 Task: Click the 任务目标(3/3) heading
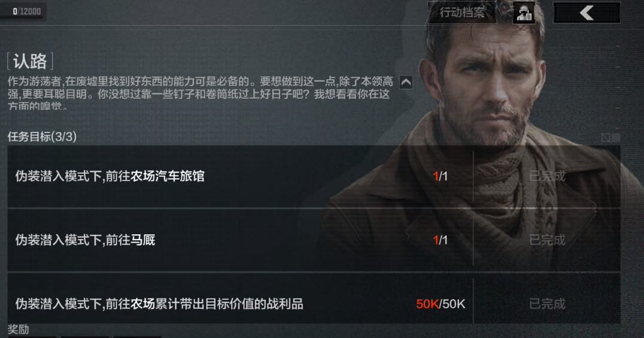click(x=42, y=137)
